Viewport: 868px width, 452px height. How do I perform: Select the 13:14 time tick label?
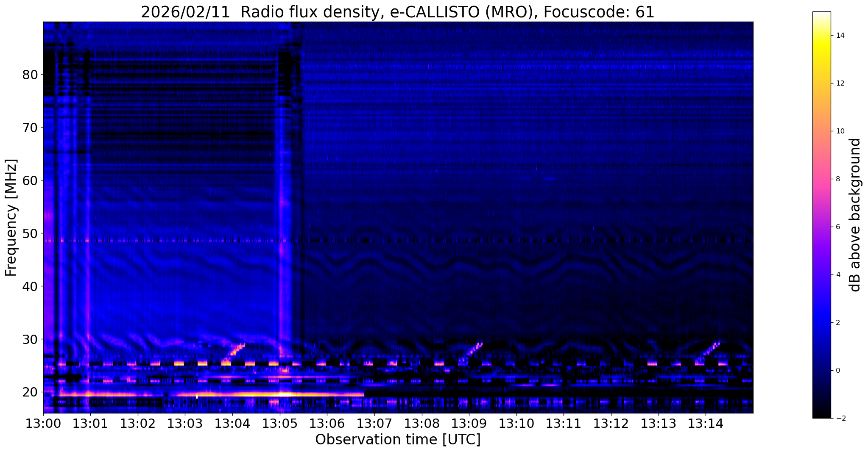point(706,424)
